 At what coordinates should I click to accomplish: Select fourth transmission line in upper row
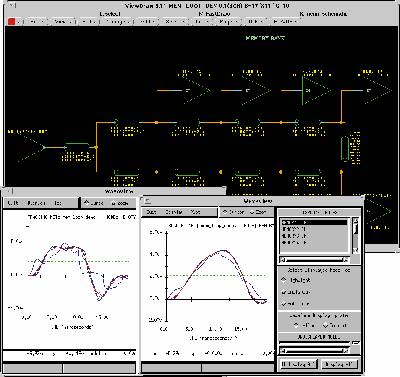309,122
